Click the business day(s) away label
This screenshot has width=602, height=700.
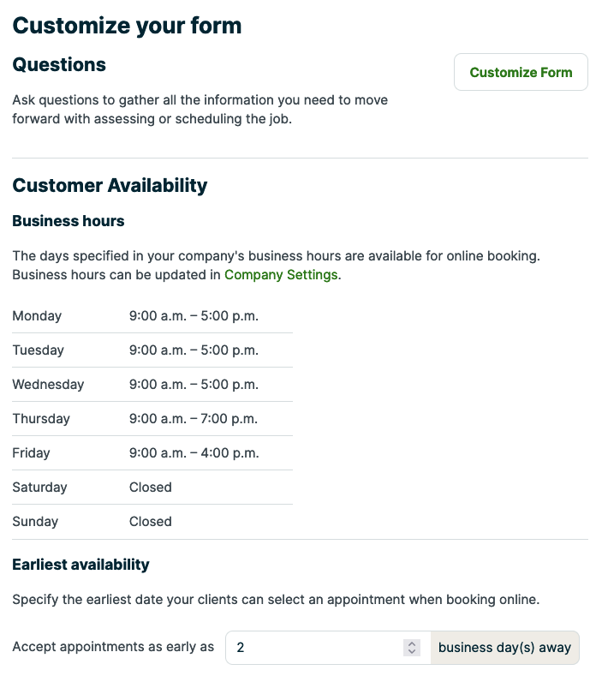[504, 647]
